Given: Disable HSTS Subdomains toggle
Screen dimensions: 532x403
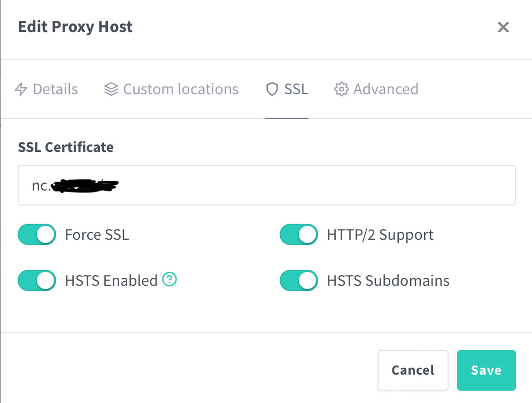Looking at the screenshot, I should [298, 280].
